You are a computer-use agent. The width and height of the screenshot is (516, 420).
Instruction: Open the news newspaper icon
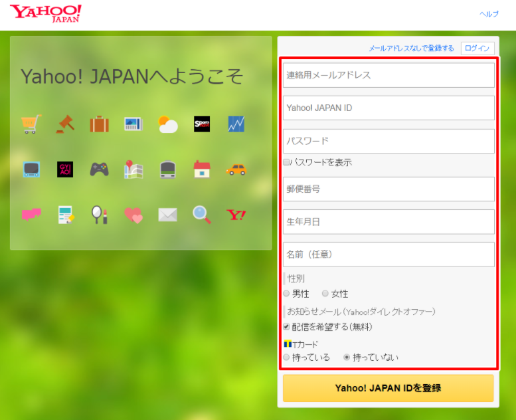[133, 124]
